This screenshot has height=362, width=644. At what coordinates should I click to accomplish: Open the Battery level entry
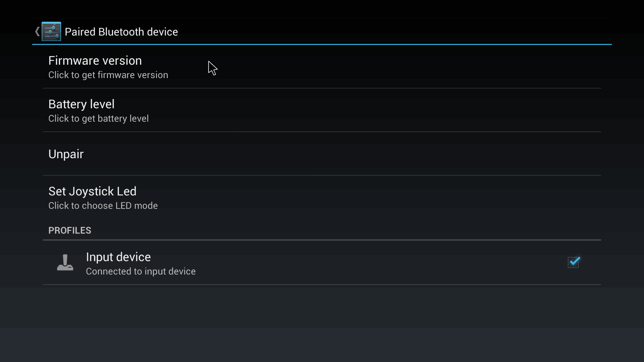[x=322, y=110]
